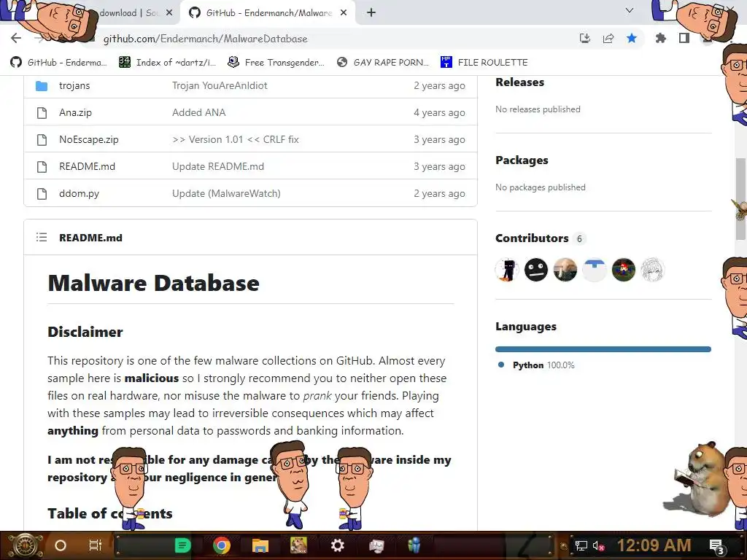Open a new tab with plus button

click(x=371, y=13)
